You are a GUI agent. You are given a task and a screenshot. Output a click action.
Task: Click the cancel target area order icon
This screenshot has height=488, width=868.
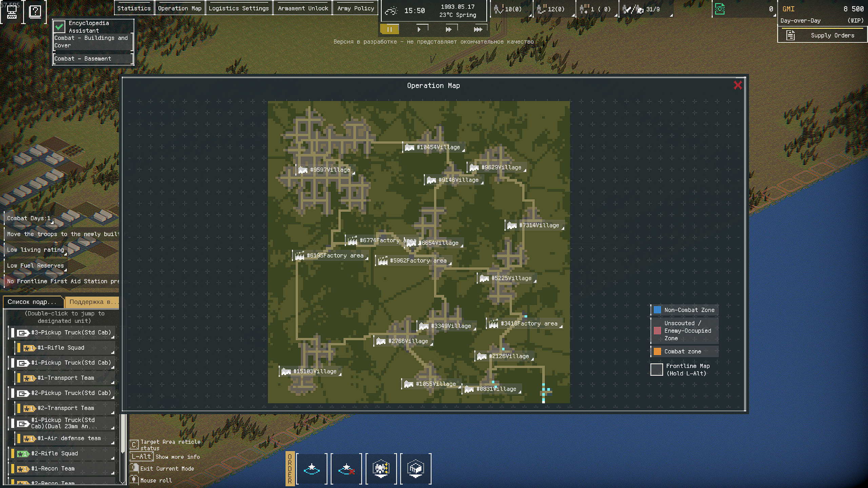pos(346,469)
